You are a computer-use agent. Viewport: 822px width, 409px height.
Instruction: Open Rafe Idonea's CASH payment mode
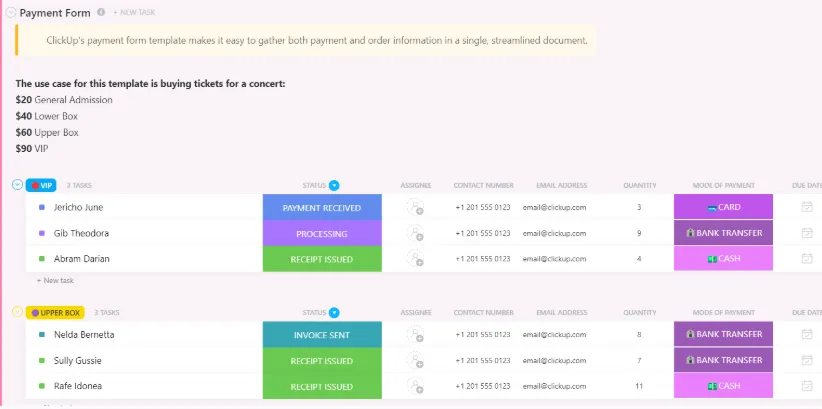723,386
